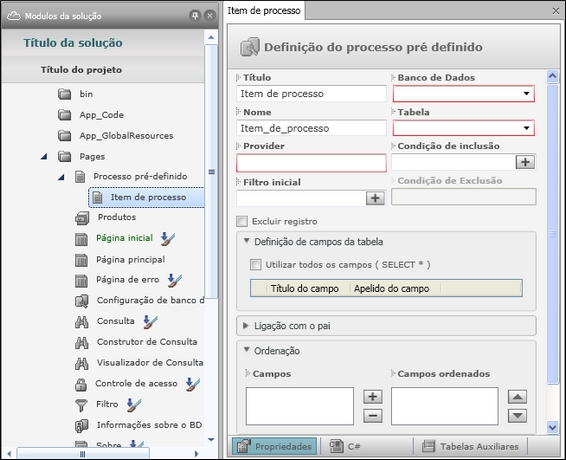Click the Construtor de Consulta binoculars icon
This screenshot has height=460, width=566.
(x=82, y=342)
